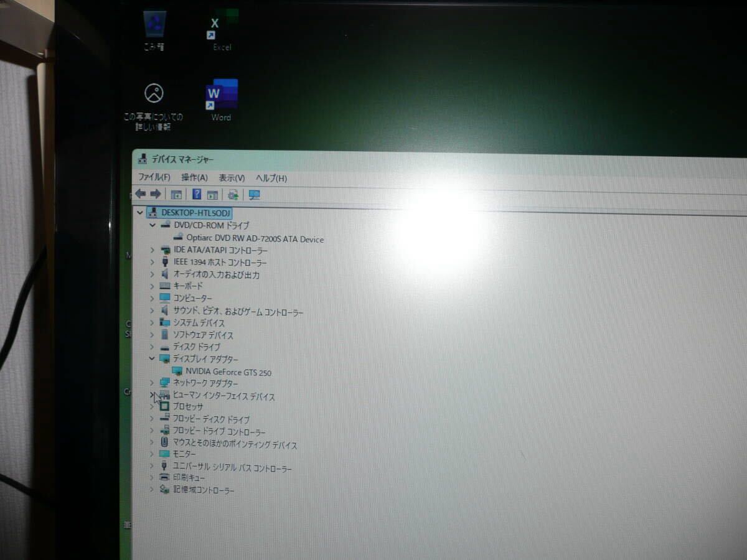Click the icon beside 記憶域コントローラー

pos(164,490)
